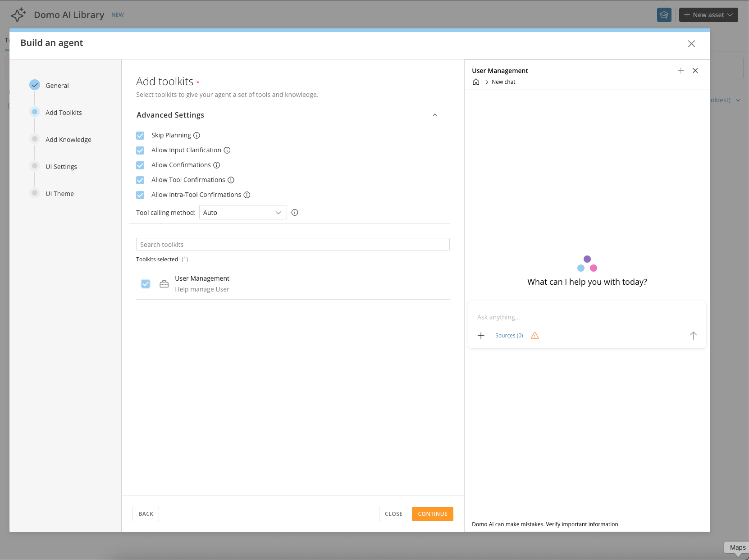Click New chat breadcrumb

[x=503, y=82]
